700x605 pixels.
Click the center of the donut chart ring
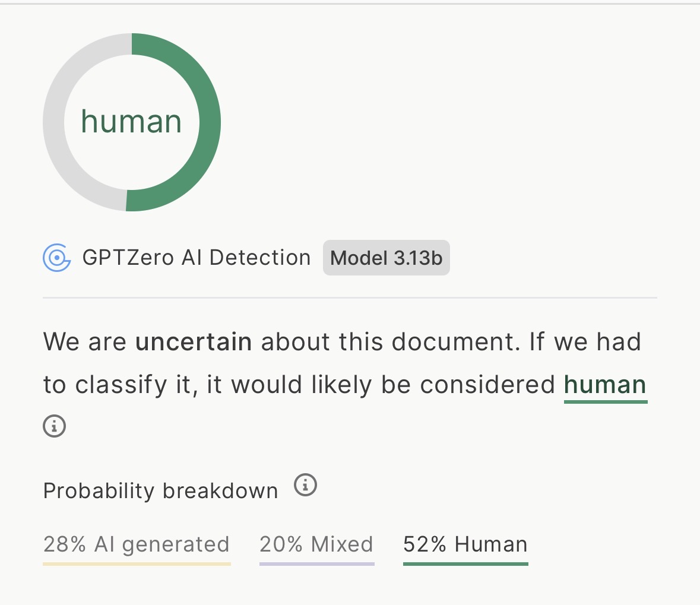click(x=131, y=142)
